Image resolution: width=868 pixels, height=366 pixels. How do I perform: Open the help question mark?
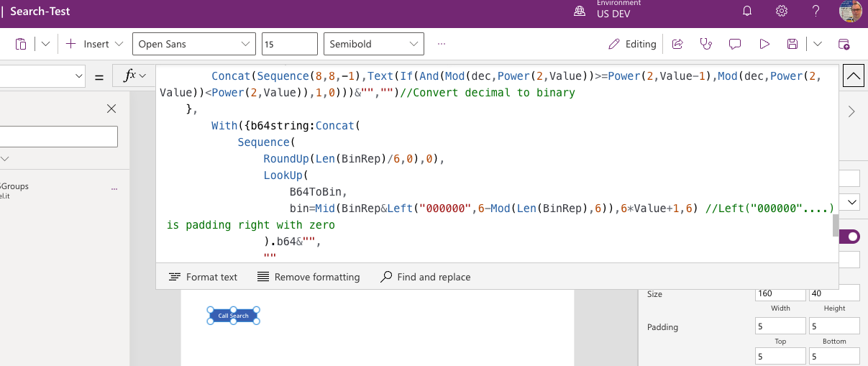[816, 12]
